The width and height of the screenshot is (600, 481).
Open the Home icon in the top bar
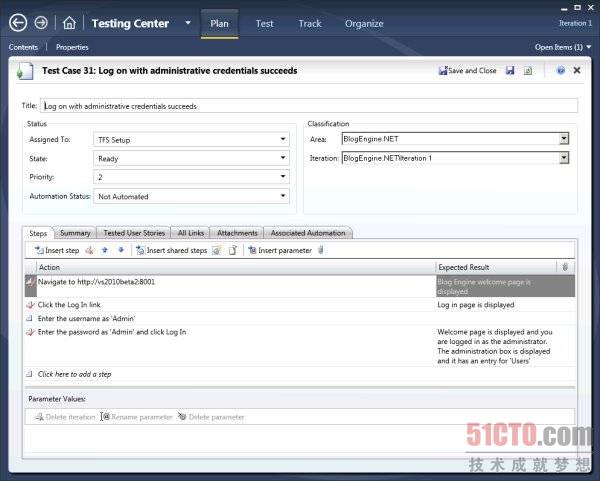click(69, 23)
